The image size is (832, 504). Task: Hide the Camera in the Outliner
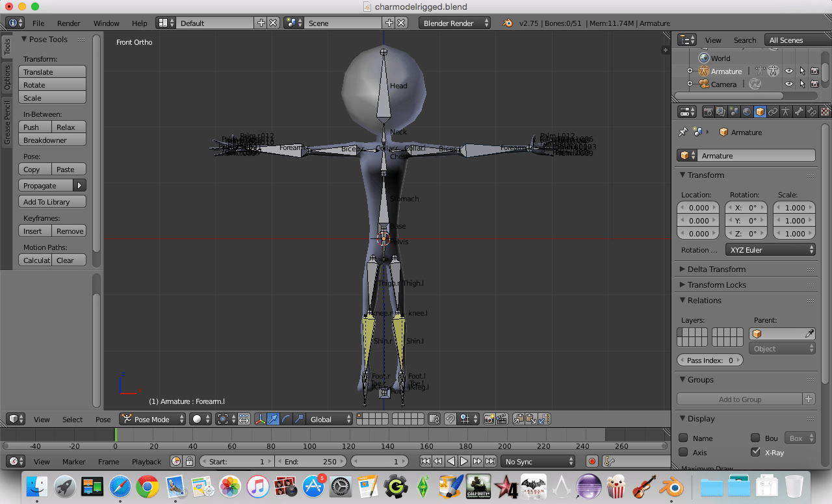(x=788, y=84)
